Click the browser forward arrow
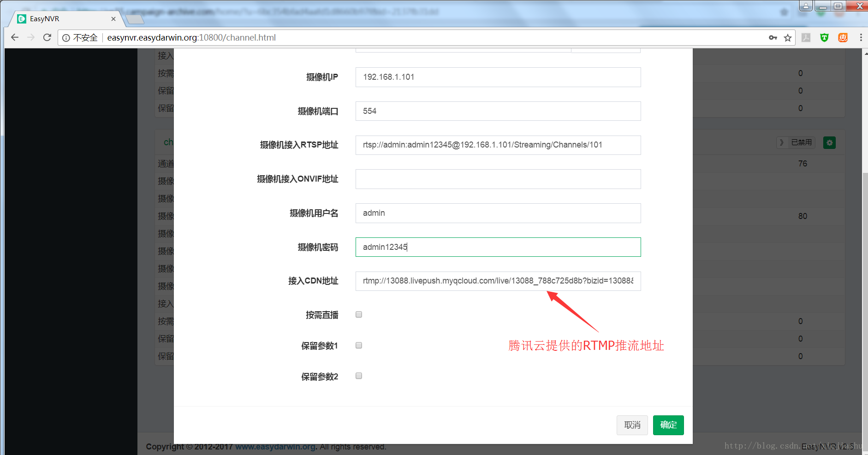 [x=31, y=37]
